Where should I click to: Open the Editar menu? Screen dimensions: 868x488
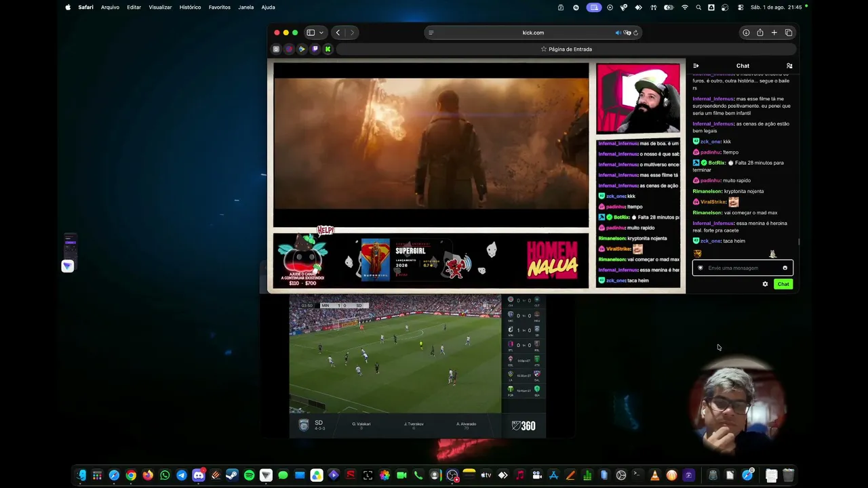pyautogui.click(x=134, y=7)
